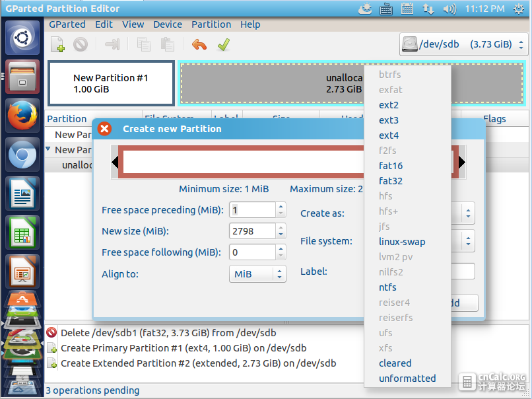Viewport: 532px width, 399px height.
Task: Click the New size (MiB) field
Action: click(x=252, y=231)
